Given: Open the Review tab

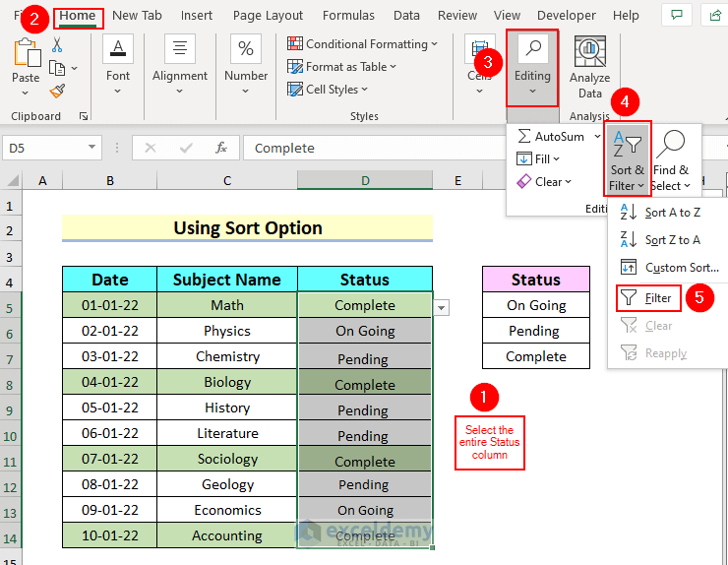Looking at the screenshot, I should click(456, 16).
